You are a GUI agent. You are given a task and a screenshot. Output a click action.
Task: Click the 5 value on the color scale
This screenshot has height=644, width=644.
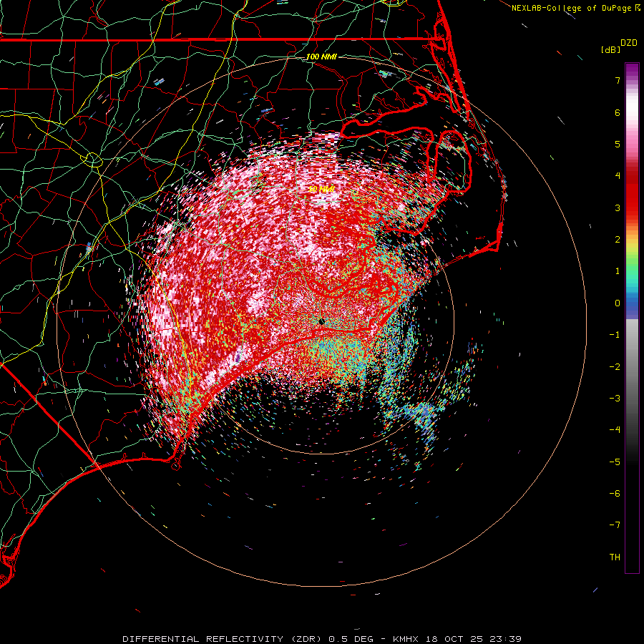tap(618, 144)
